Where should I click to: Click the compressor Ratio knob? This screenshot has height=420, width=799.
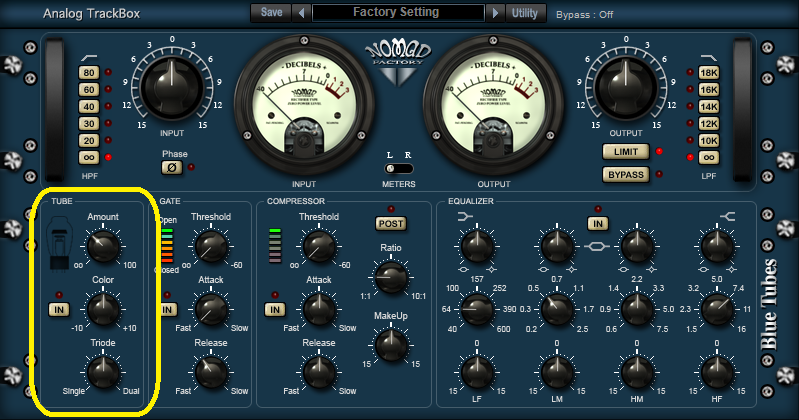pos(391,277)
